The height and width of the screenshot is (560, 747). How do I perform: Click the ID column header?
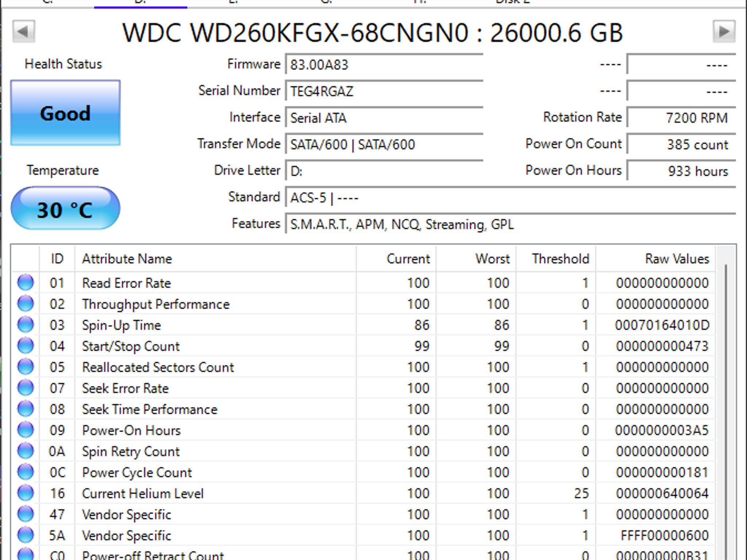(57, 259)
